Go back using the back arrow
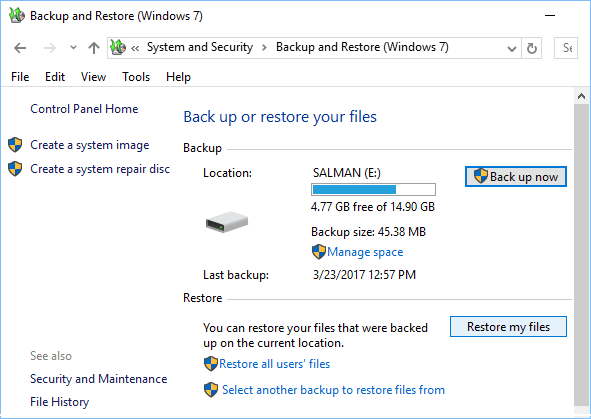The image size is (591, 419). 20,48
